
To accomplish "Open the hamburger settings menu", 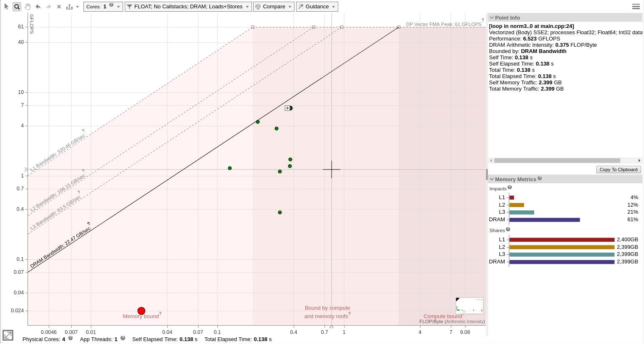I will tap(636, 7).
